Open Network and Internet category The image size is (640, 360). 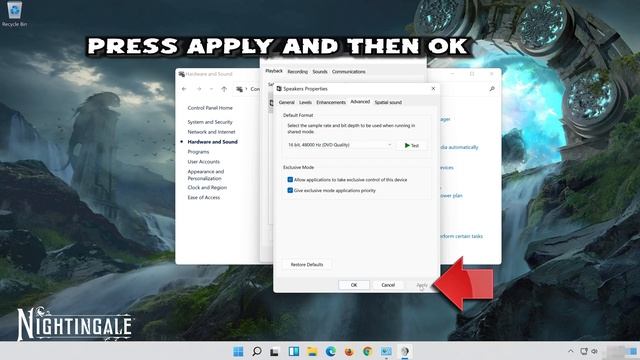click(x=211, y=132)
